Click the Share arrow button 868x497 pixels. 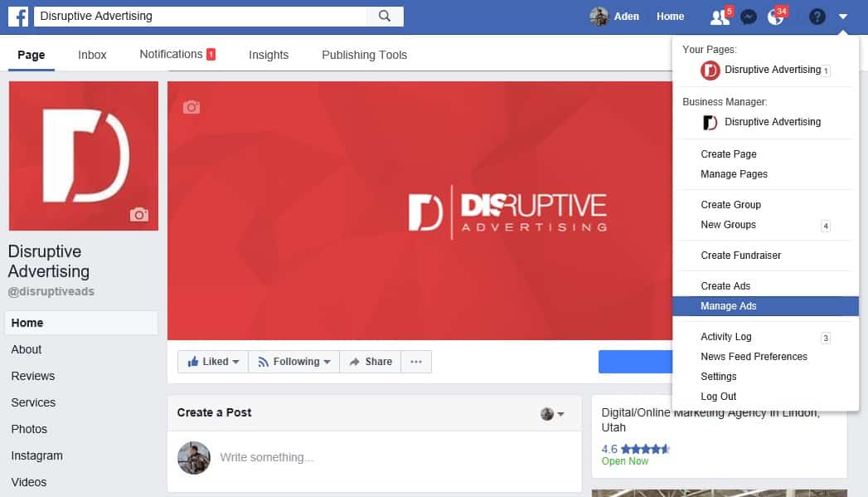pos(371,362)
